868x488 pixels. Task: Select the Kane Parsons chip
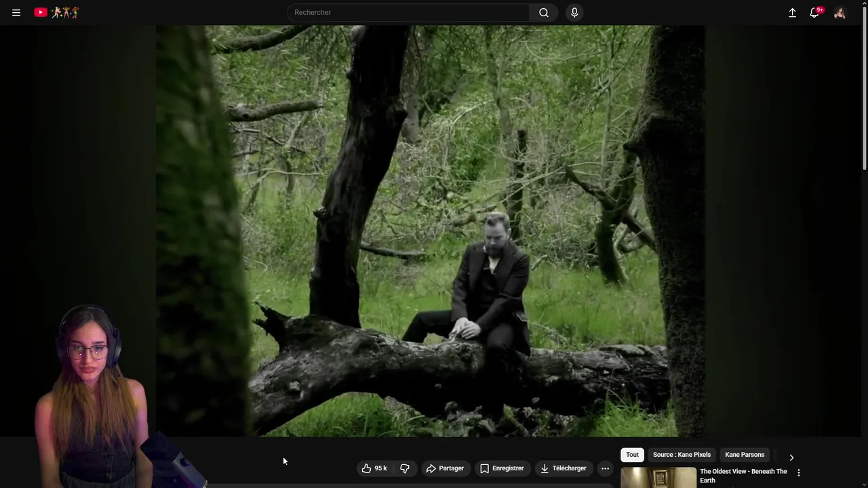click(x=745, y=455)
